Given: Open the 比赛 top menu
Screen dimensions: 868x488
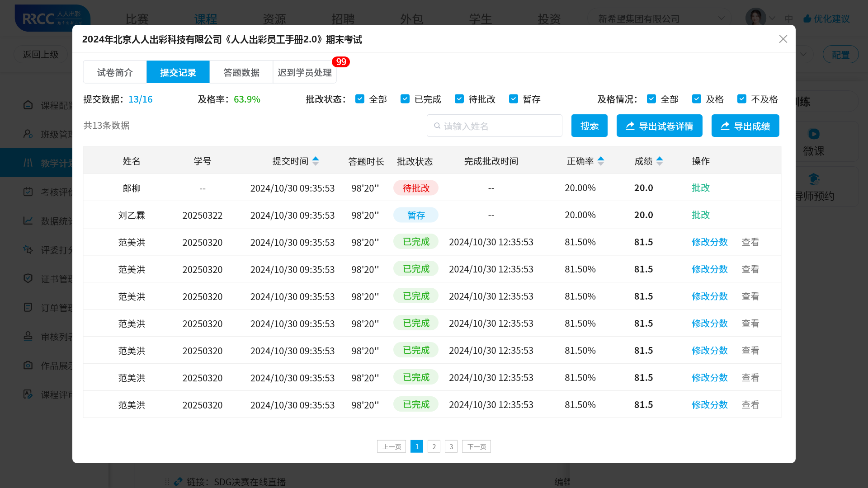Looking at the screenshot, I should (x=137, y=19).
